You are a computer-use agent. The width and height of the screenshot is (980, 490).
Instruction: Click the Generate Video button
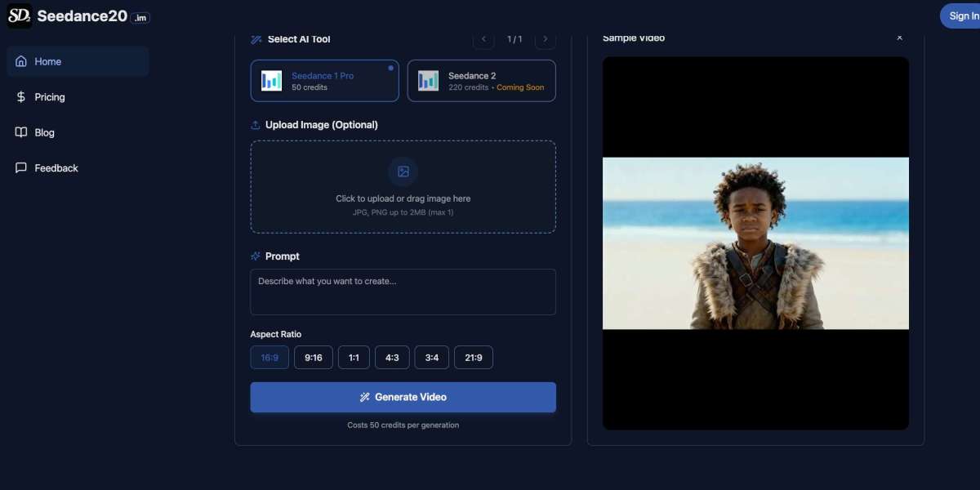click(x=403, y=397)
